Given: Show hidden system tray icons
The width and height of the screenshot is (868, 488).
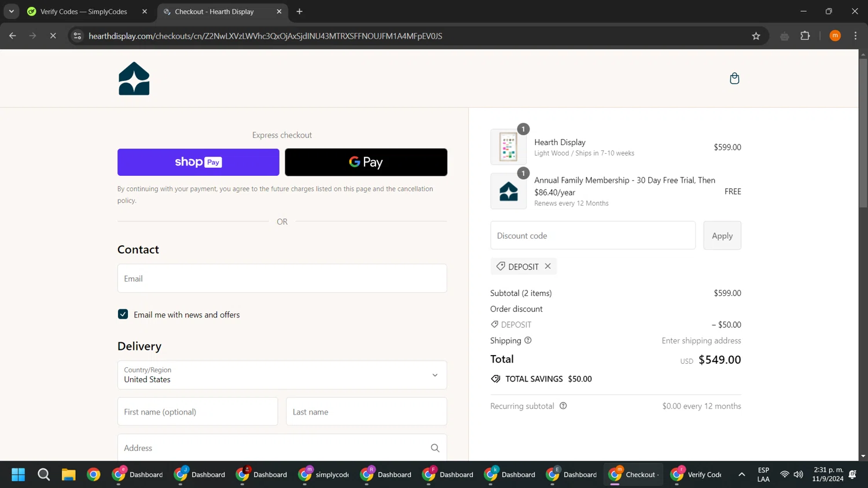Looking at the screenshot, I should pos(741,475).
